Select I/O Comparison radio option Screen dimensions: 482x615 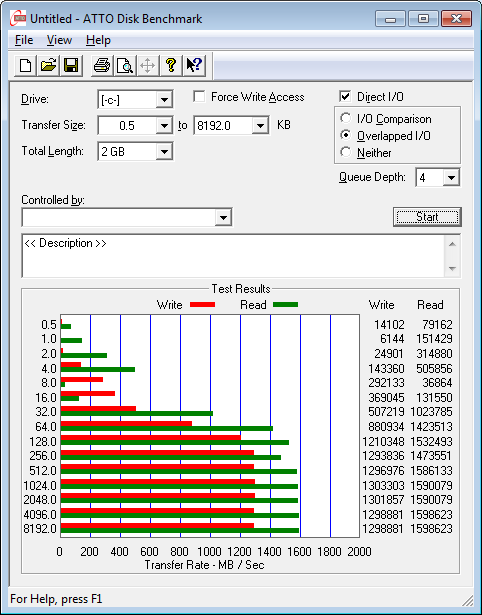pos(346,118)
